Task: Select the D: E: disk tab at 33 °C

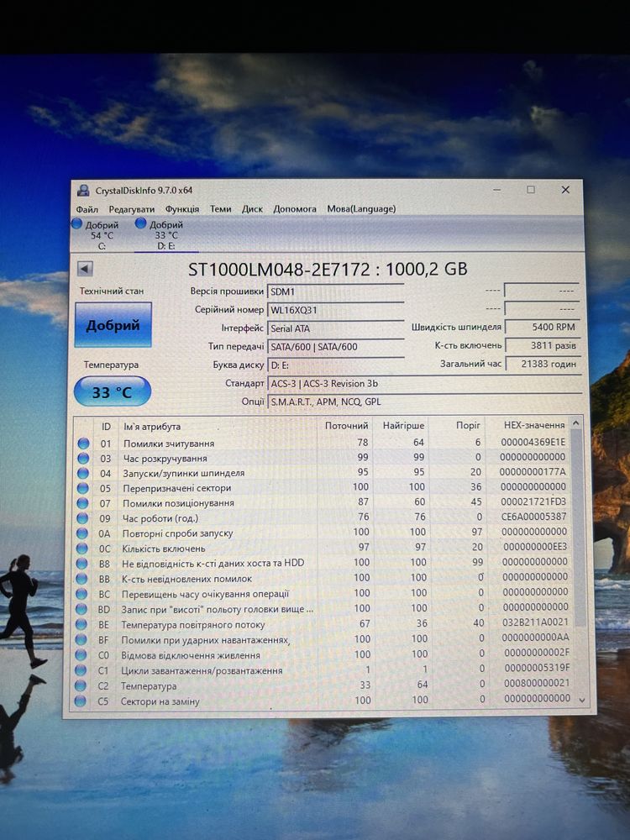Action: click(166, 235)
